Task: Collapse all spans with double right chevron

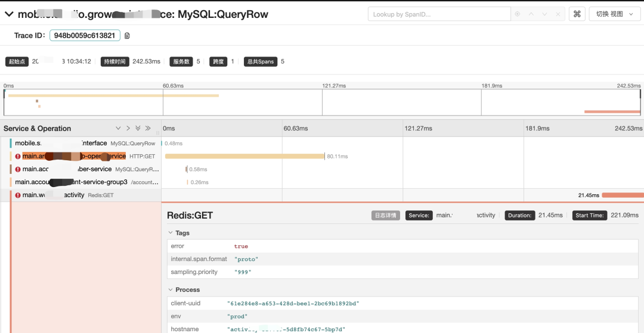Action: (148, 128)
